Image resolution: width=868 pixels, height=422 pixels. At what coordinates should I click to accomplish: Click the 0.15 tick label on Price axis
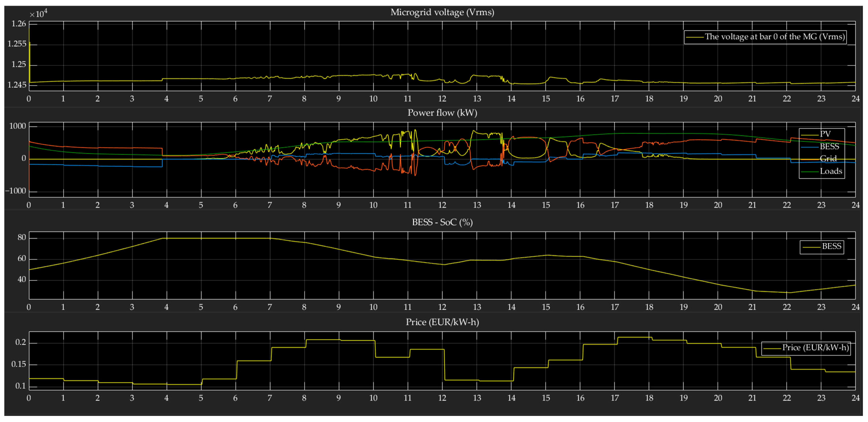[19, 364]
